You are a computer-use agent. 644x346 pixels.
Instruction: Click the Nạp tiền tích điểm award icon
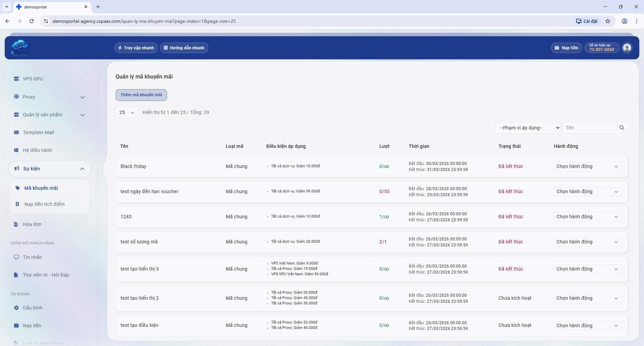(17, 204)
